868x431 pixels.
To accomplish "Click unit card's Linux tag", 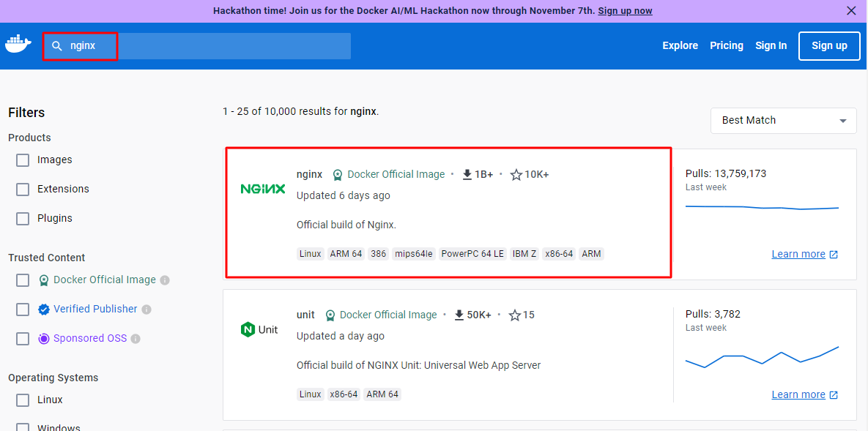I will tap(310, 394).
